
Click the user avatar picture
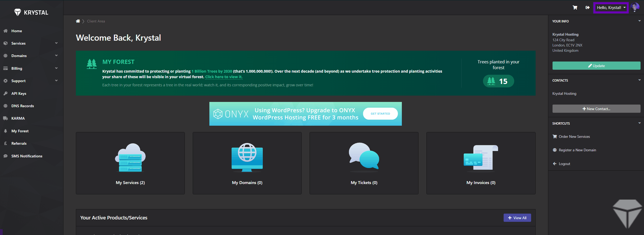click(635, 7)
